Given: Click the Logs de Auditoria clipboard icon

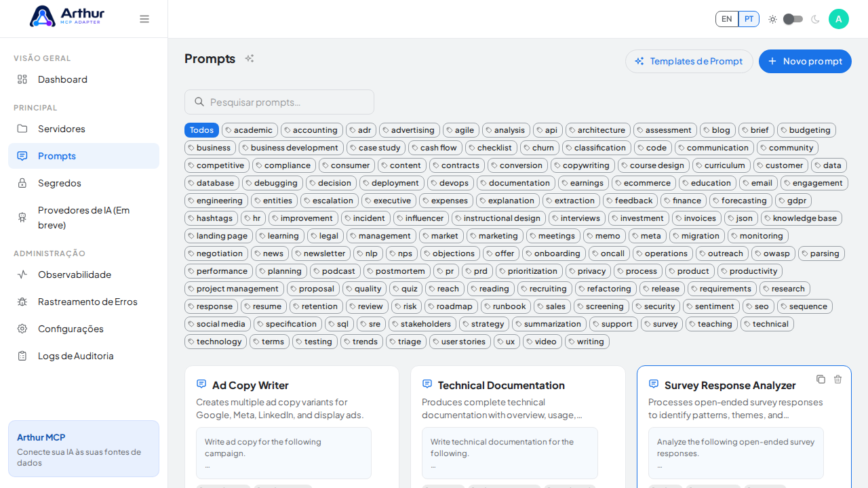Looking at the screenshot, I should click(22, 356).
